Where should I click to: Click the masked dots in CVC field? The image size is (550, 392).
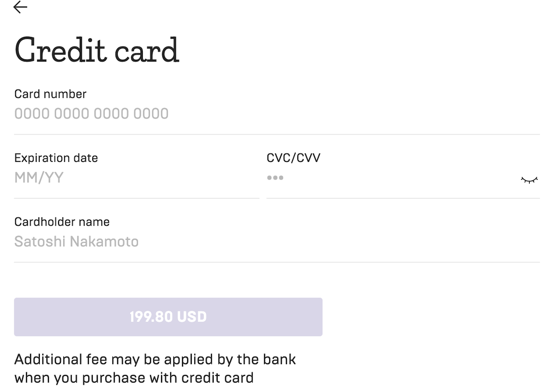point(275,178)
